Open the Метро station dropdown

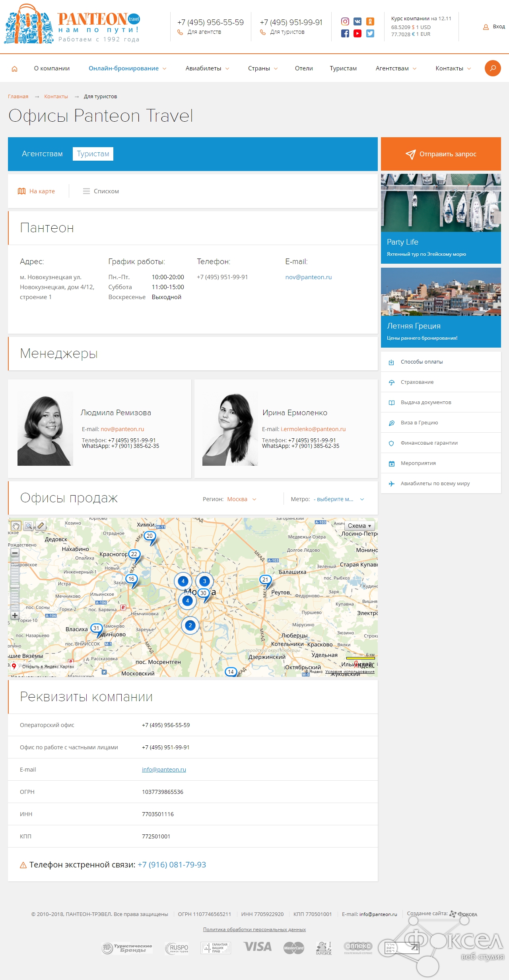coord(338,499)
